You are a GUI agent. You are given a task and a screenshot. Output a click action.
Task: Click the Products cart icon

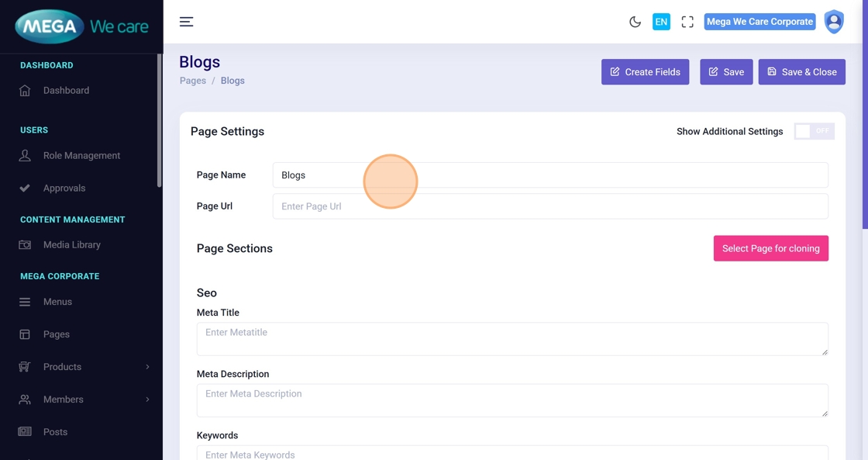[x=25, y=367]
